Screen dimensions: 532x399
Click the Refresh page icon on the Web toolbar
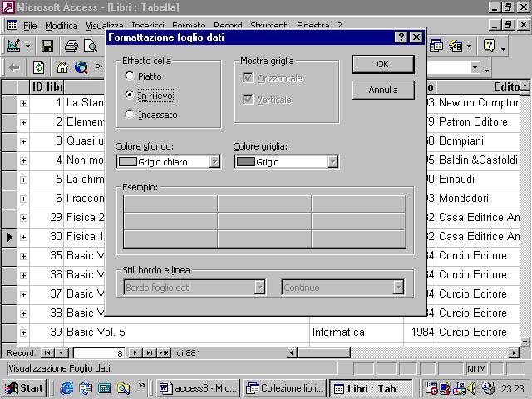[x=39, y=68]
